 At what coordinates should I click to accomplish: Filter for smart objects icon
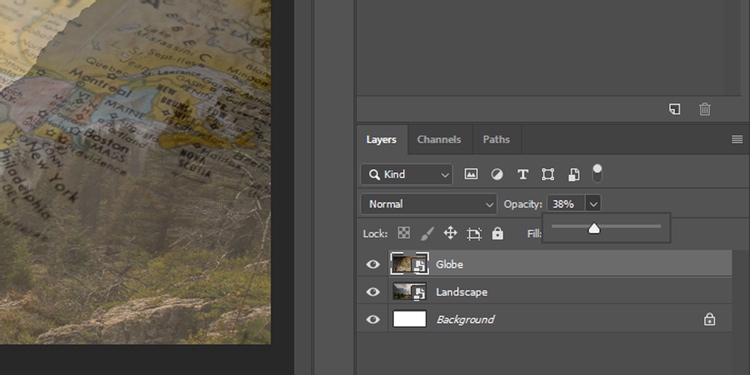tap(574, 175)
